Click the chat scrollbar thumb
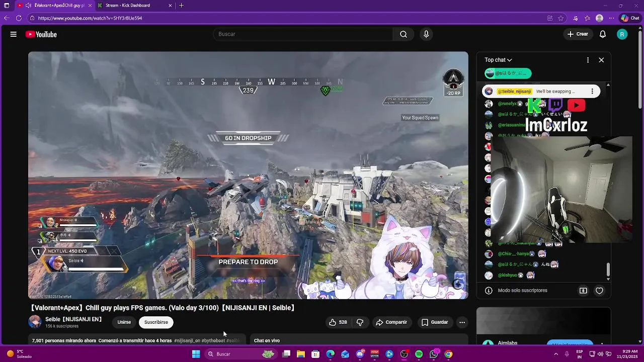This screenshot has width=644, height=362. point(608,270)
